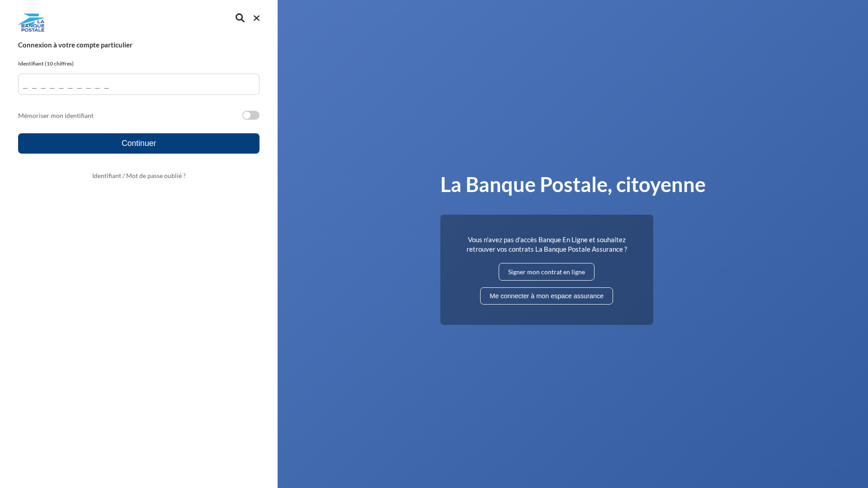Open search with the magnifier icon
Viewport: 868px width, 488px height.
[240, 18]
